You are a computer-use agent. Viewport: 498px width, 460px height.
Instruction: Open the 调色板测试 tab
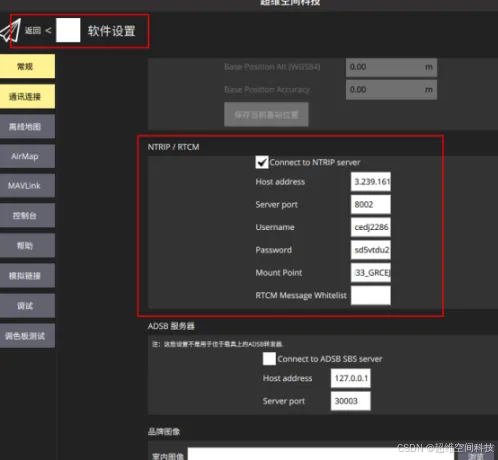(27, 336)
